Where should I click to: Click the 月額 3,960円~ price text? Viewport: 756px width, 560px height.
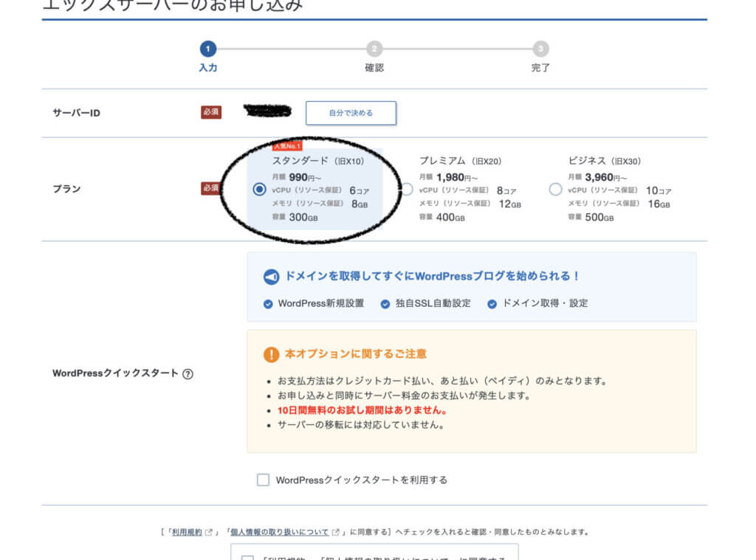click(597, 177)
